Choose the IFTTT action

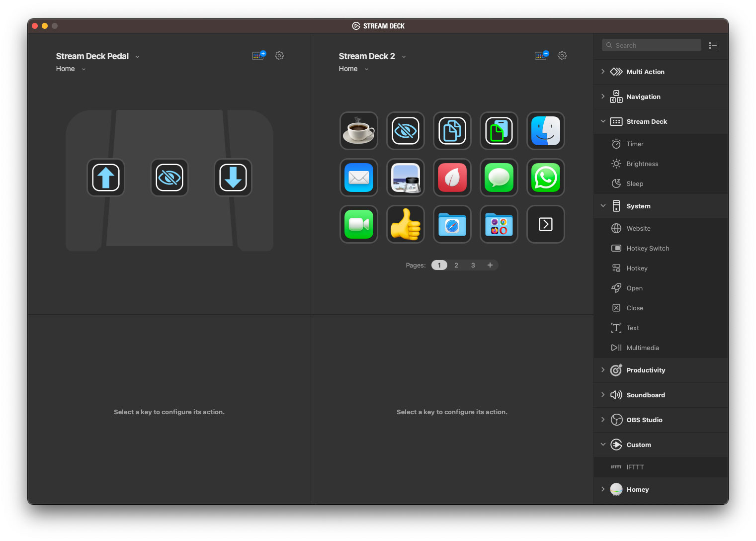pyautogui.click(x=661, y=467)
